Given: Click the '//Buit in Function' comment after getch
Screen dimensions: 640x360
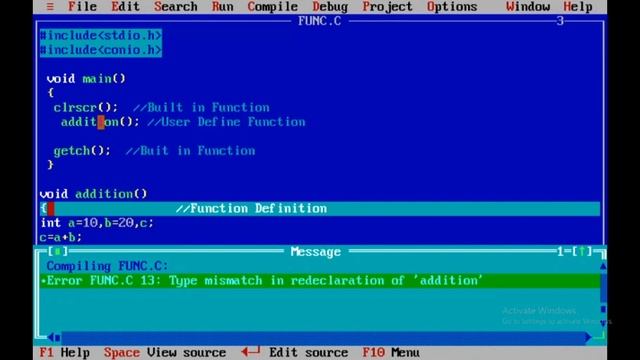Looking at the screenshot, I should (x=191, y=151).
